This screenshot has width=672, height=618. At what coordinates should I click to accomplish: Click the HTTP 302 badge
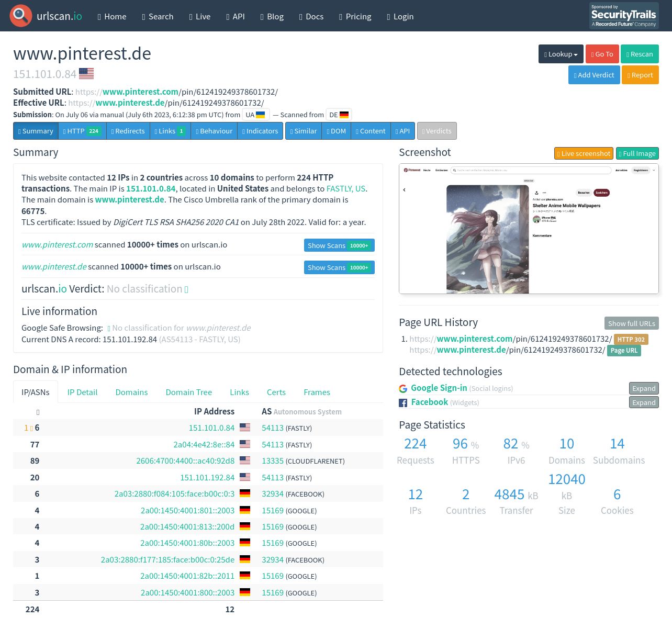coord(631,339)
